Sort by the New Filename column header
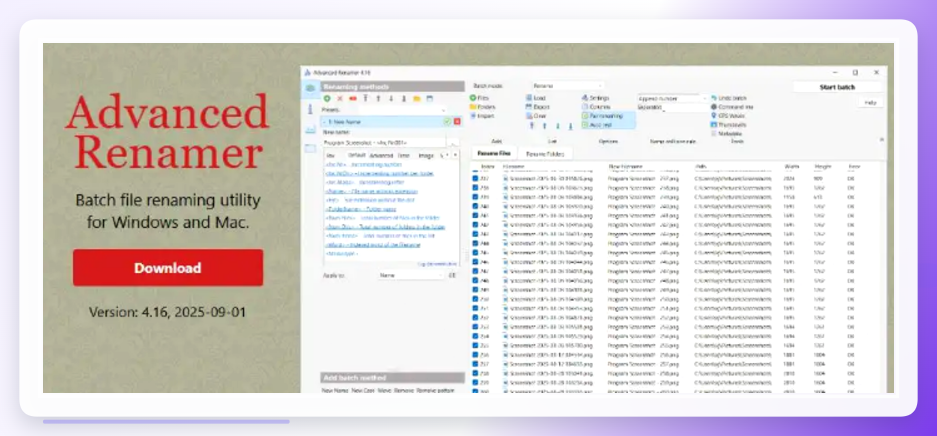 [626, 167]
